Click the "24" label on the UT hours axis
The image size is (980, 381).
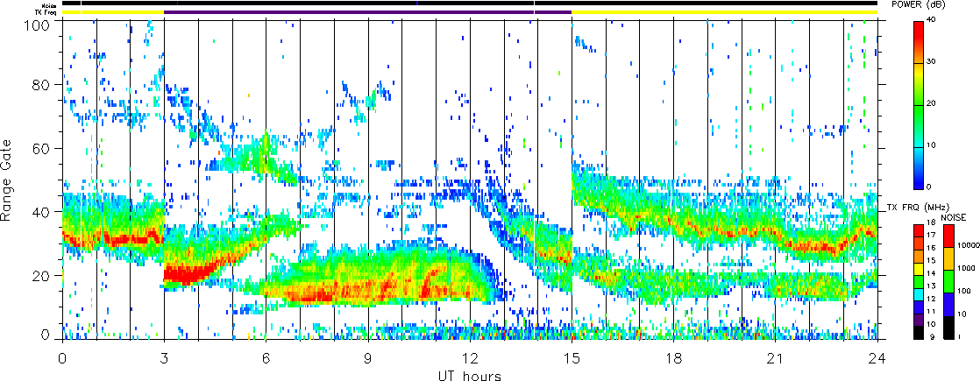[877, 358]
